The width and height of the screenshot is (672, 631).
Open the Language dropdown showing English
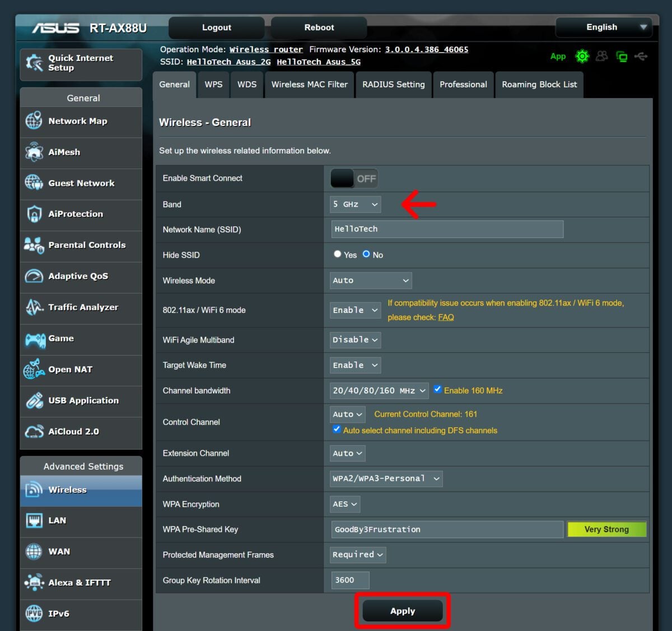click(603, 27)
